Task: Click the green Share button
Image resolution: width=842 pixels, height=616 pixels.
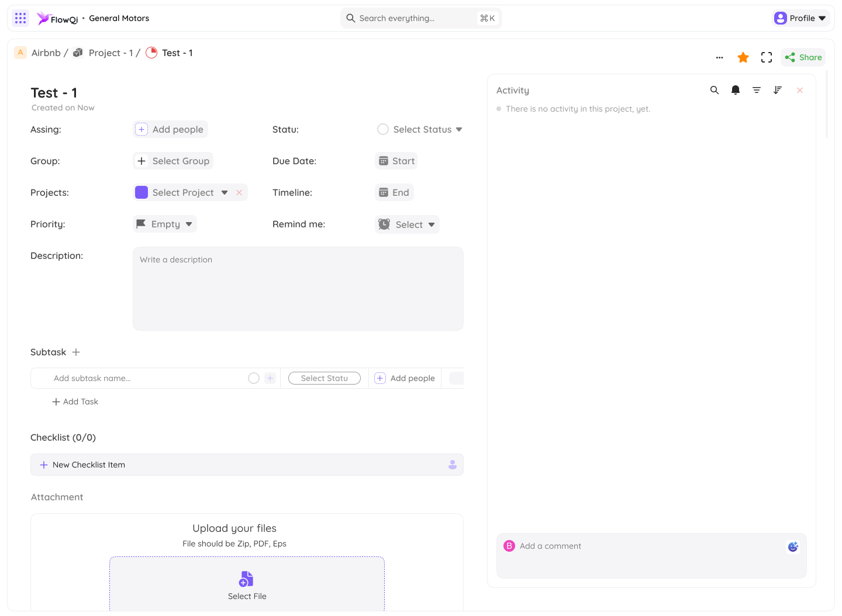Action: point(803,57)
